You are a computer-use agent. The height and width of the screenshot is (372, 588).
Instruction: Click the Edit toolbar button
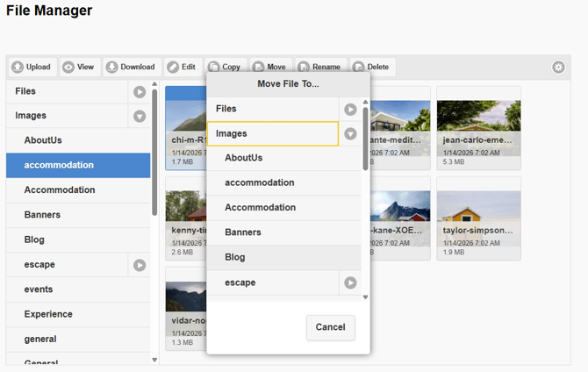[x=183, y=68]
